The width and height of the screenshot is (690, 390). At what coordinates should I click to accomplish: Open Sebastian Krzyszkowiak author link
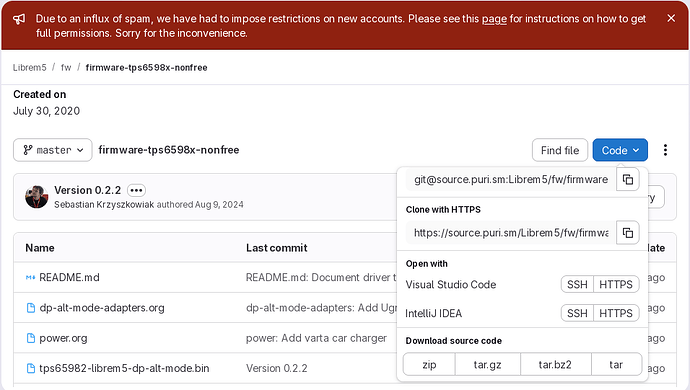[x=104, y=205]
